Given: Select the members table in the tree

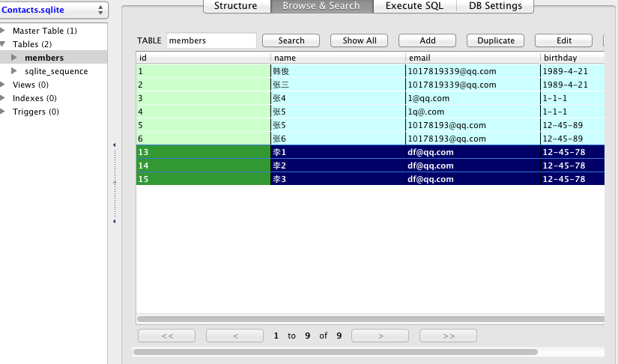Looking at the screenshot, I should click(x=44, y=58).
